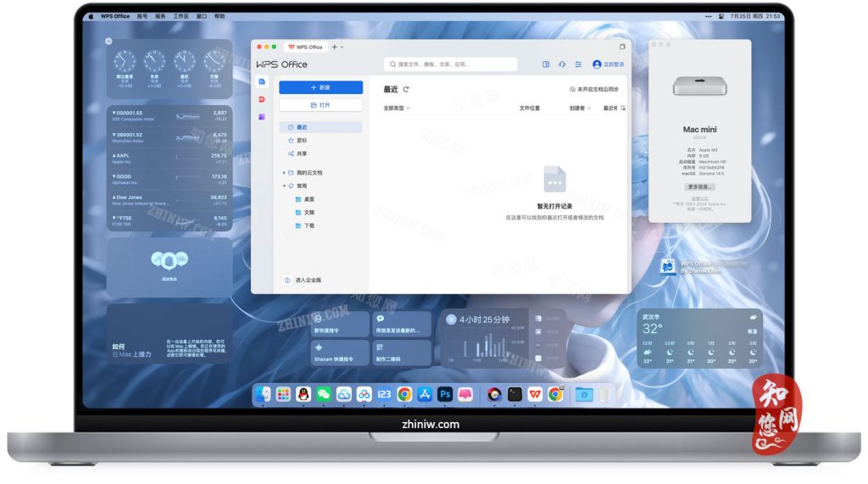The width and height of the screenshot is (868, 484).
Task: Open Launchpad from the Dock
Action: 283,394
